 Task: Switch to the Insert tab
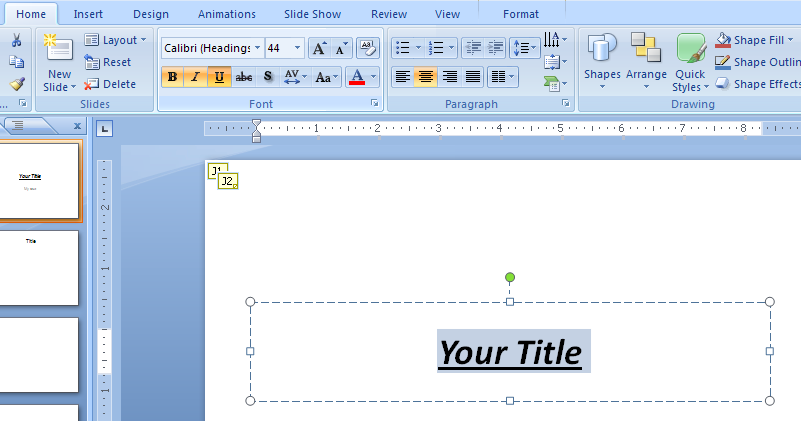coord(88,14)
